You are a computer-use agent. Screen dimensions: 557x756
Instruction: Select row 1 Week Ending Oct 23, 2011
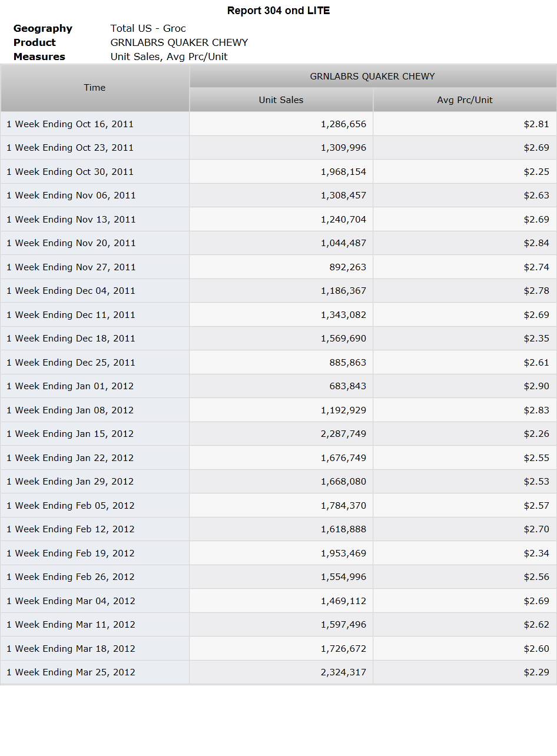278,148
